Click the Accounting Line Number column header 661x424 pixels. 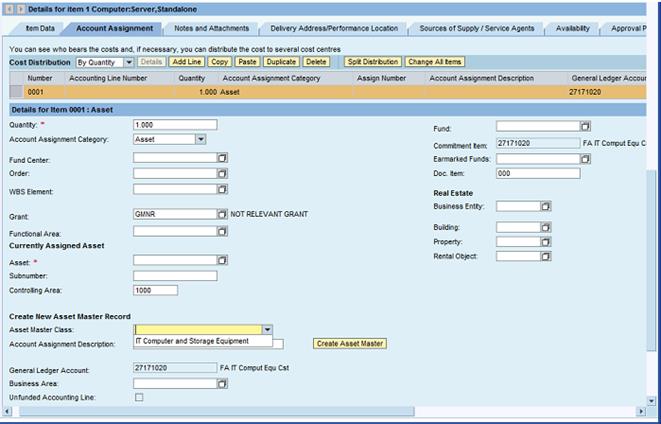[x=119, y=78]
